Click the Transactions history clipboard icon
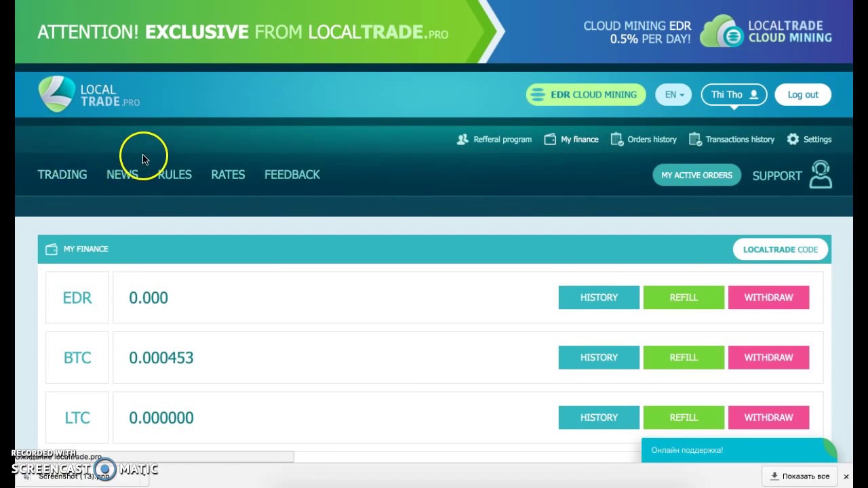This screenshot has height=488, width=868. (694, 139)
